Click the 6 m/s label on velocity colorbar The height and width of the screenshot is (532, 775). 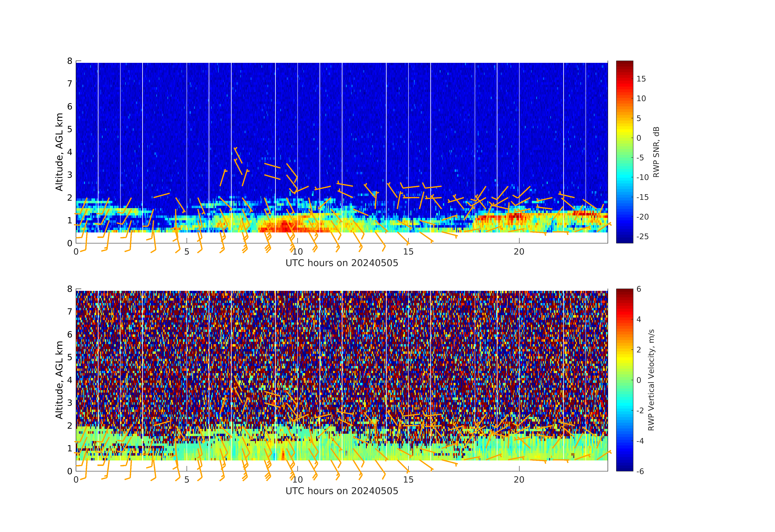point(639,289)
